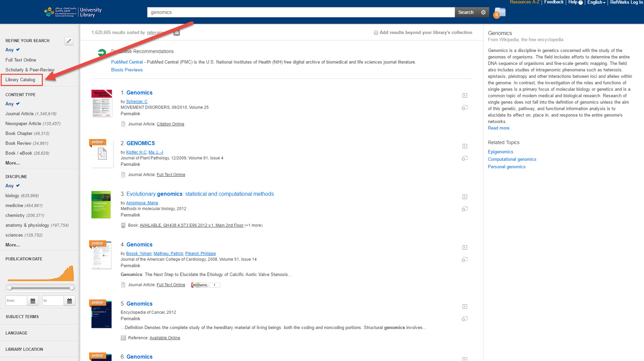Open the saved items folder icon
Viewport: 644px width, 361px height.
(x=499, y=13)
